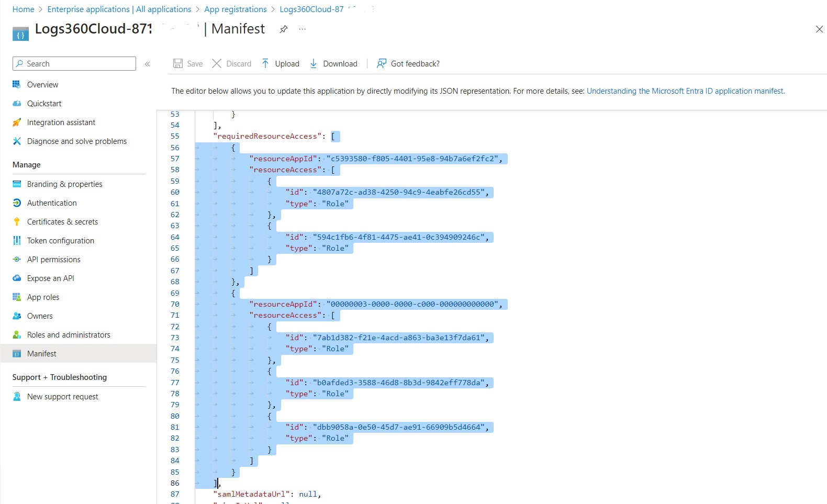The image size is (827, 504).
Task: Open Authentication settings
Action: tap(51, 203)
